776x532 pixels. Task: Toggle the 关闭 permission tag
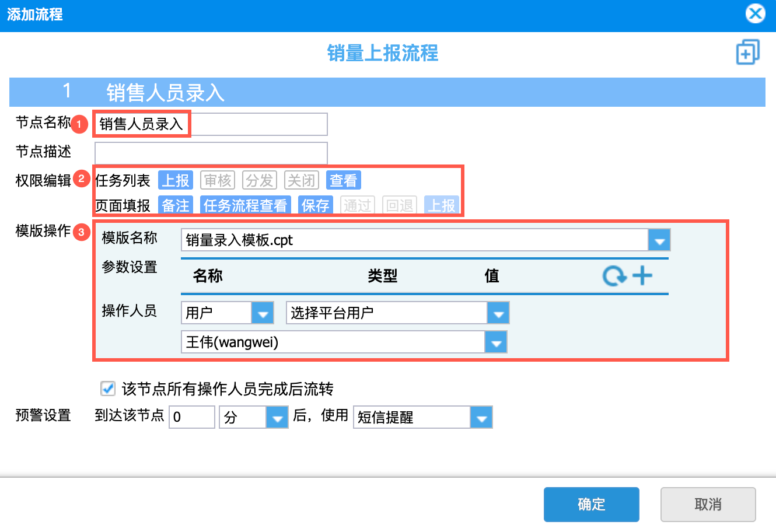click(302, 180)
